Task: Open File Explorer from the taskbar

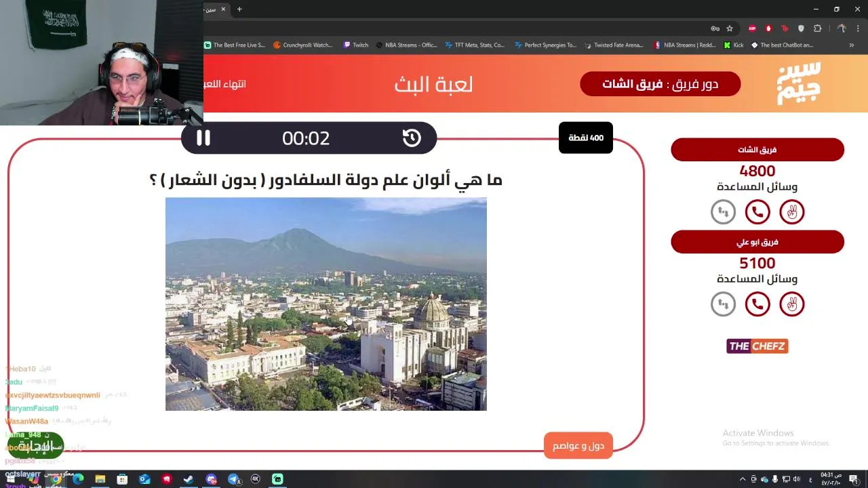Action: [x=100, y=479]
